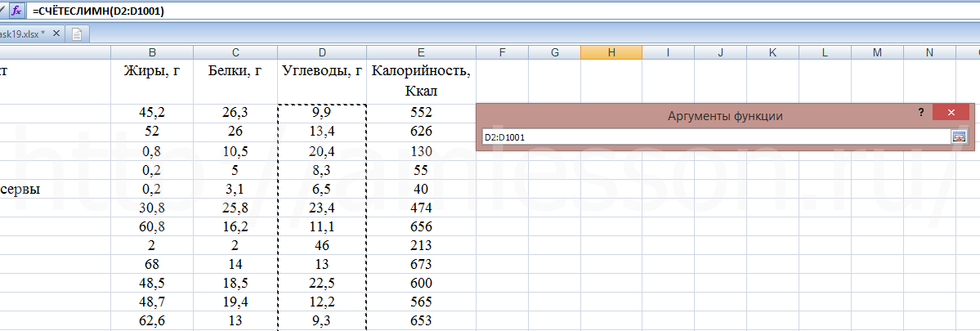Click cell with value 60,8
The height and width of the screenshot is (331, 980).
153,226
